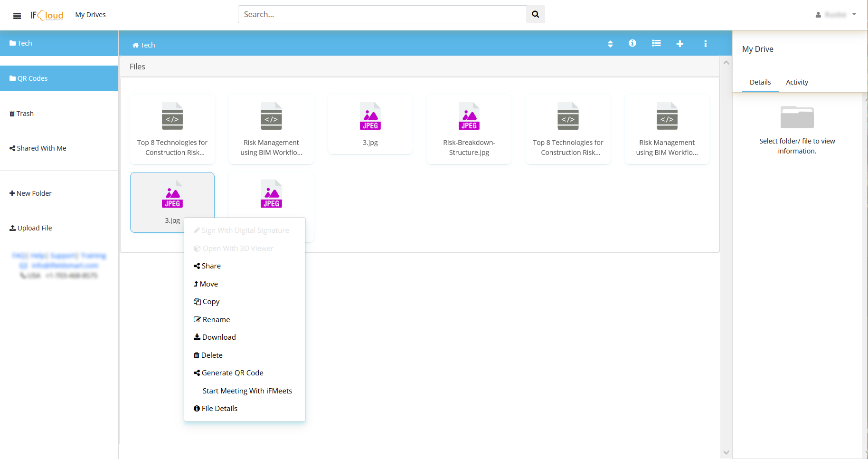Open My Drives link
The image size is (868, 459).
[x=90, y=15]
